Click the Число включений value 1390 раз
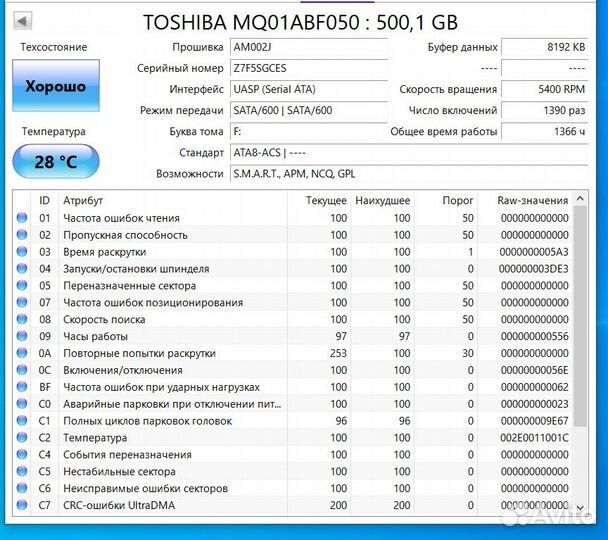The width and height of the screenshot is (608, 540). (x=545, y=110)
